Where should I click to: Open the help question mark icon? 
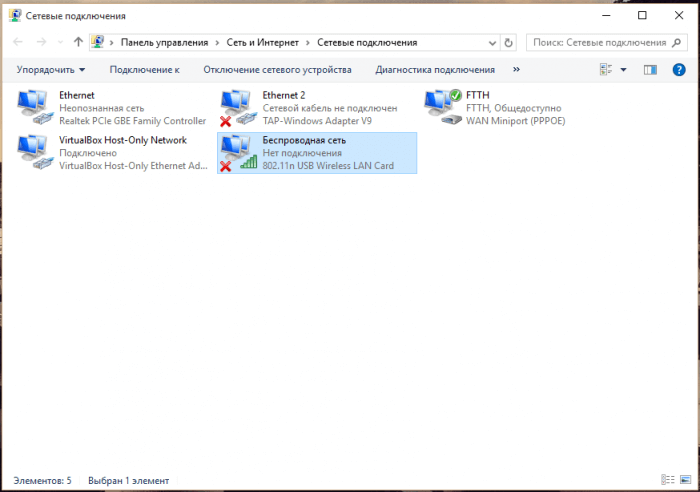679,70
